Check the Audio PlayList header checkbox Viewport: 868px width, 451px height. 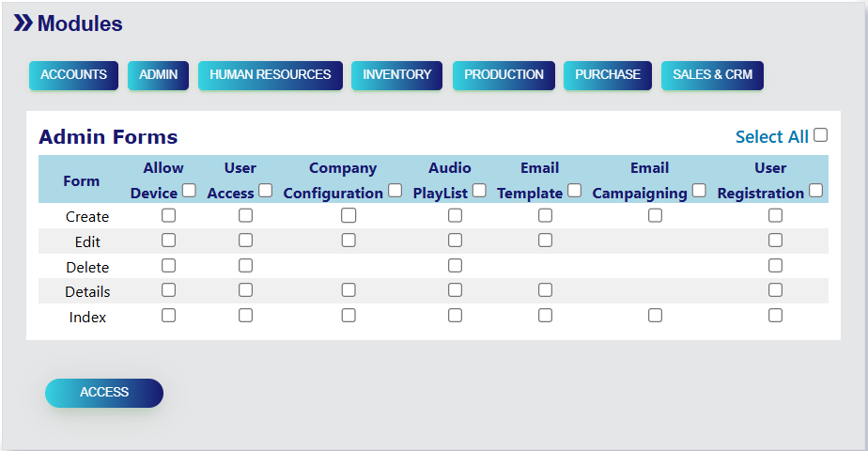479,191
